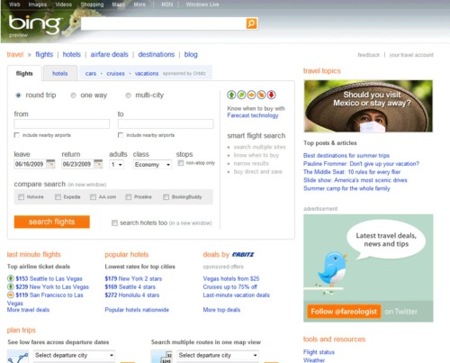Click the orange search magnifier button
The width and height of the screenshot is (450, 363).
click(x=252, y=24)
